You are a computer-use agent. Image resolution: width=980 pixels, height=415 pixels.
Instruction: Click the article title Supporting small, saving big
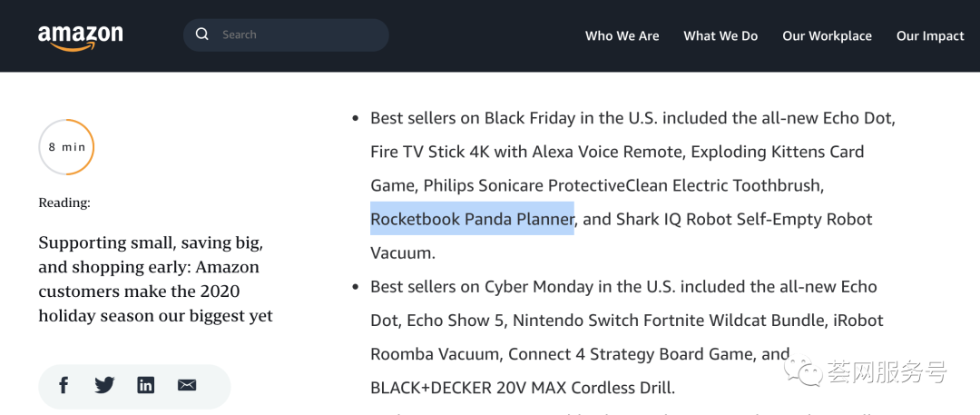(155, 280)
